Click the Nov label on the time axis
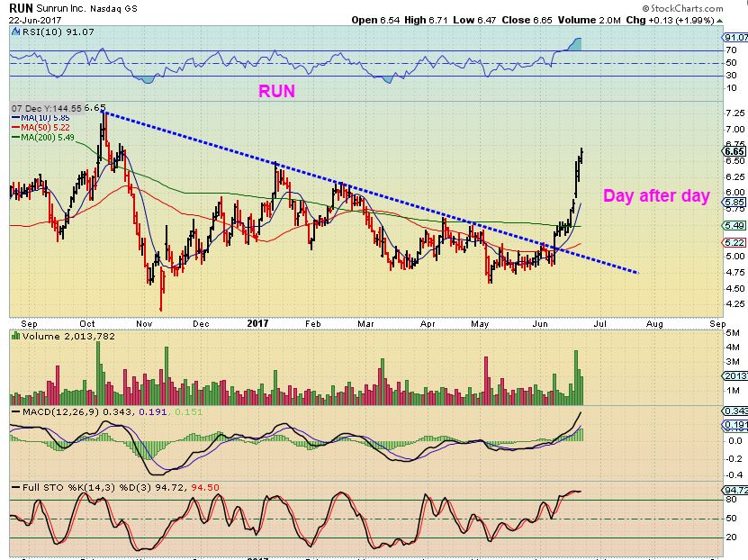The width and height of the screenshot is (748, 560). click(x=144, y=324)
